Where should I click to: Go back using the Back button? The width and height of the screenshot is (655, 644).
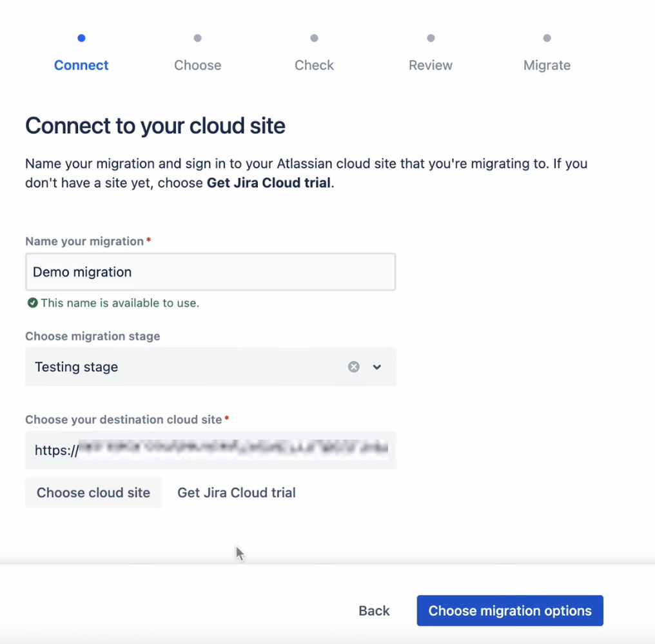[374, 610]
